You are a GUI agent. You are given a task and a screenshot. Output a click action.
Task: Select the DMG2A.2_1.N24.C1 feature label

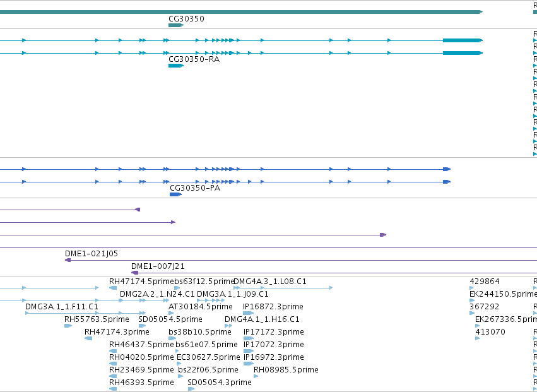click(x=157, y=294)
